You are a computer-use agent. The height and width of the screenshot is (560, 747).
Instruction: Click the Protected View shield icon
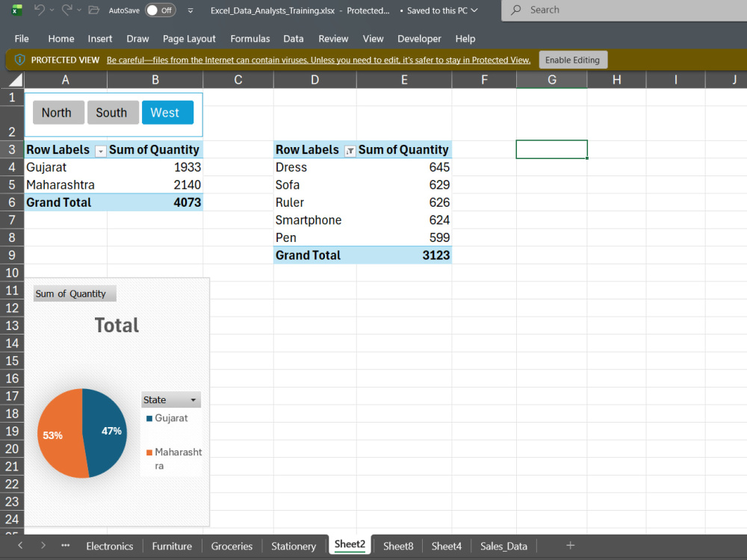[20, 60]
